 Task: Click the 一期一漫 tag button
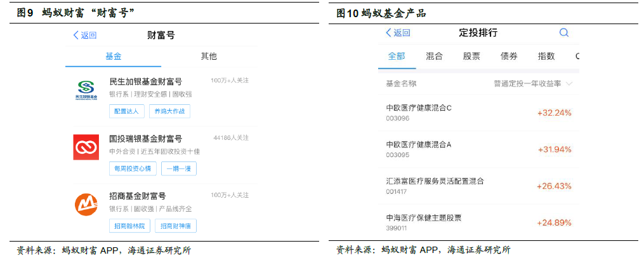coord(179,168)
